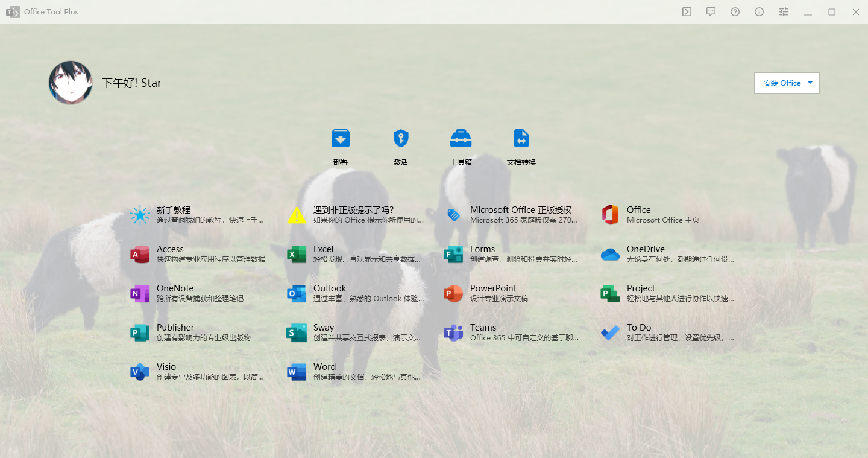Open the 部署 (Deploy) icon
The width and height of the screenshot is (868, 458).
pyautogui.click(x=340, y=139)
